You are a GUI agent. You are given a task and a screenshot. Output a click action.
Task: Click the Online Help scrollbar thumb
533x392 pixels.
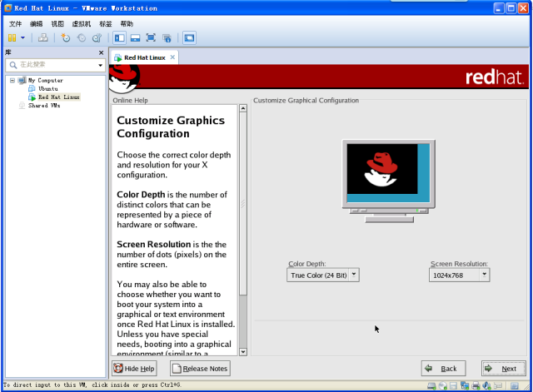(243, 204)
